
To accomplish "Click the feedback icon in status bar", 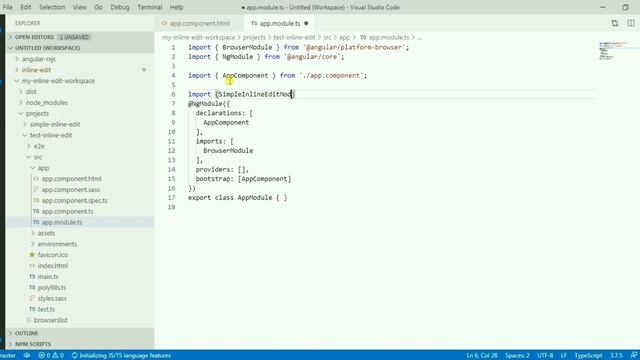I will click(x=634, y=356).
